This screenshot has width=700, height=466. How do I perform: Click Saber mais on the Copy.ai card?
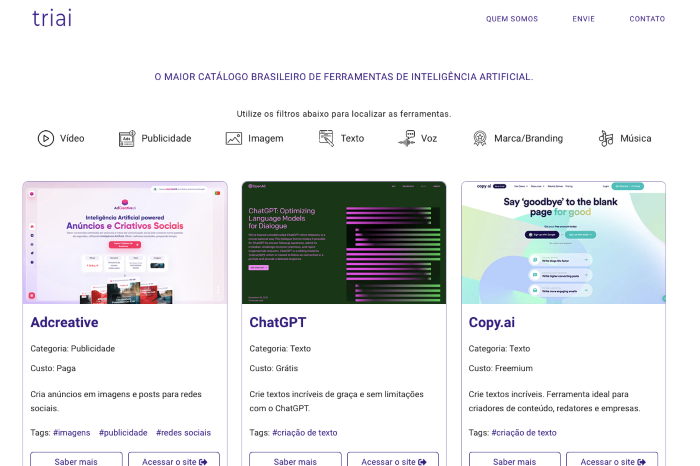515,460
